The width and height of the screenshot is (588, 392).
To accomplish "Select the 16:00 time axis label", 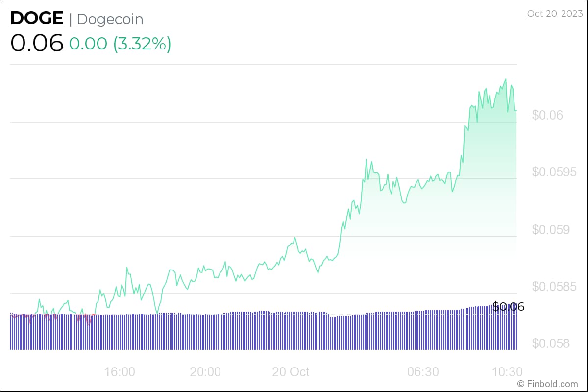I will click(120, 372).
